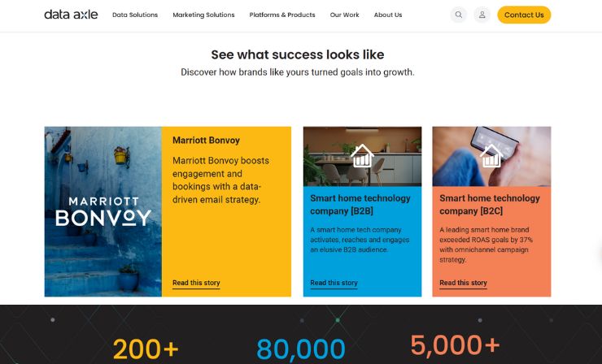Open Our Work menu

(344, 15)
